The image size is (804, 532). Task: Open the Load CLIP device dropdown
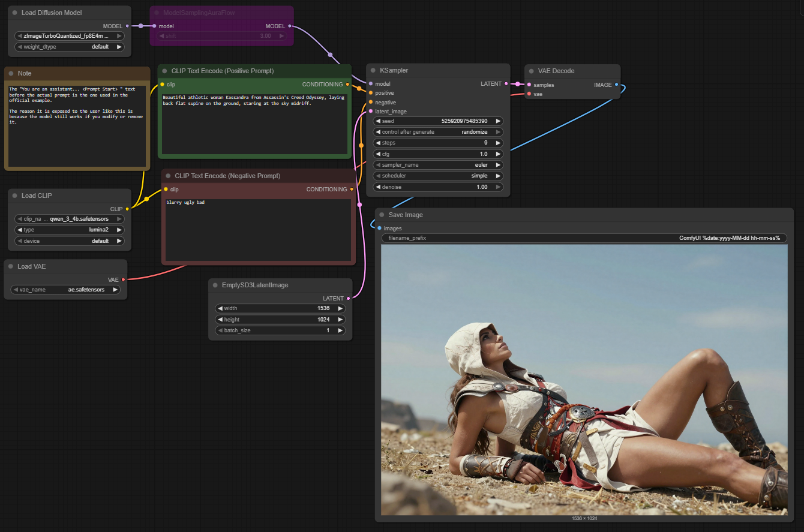click(x=70, y=241)
